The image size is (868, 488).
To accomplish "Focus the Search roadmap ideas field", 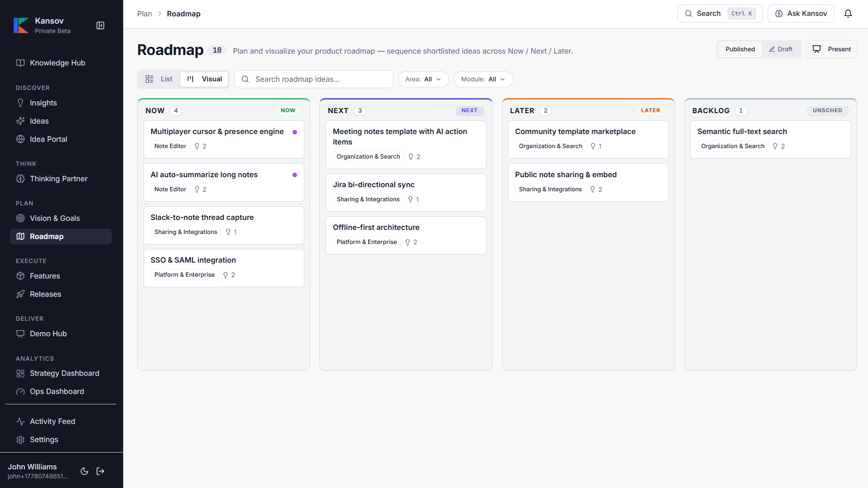I will click(314, 79).
